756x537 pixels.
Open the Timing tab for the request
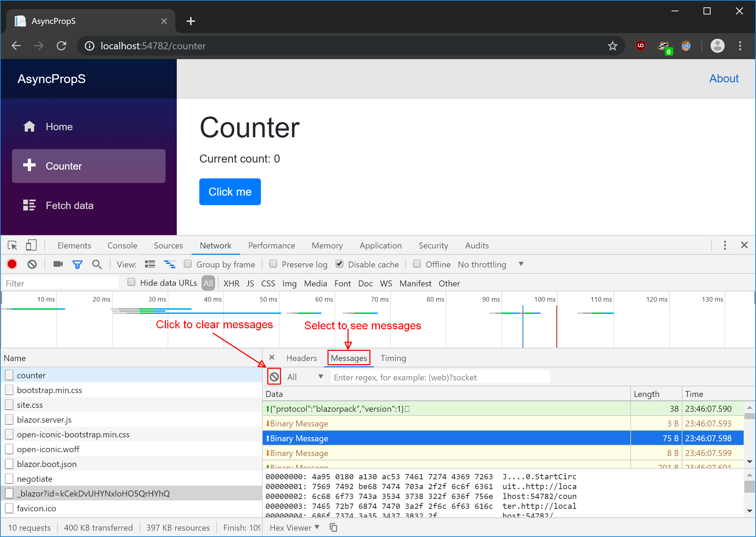click(393, 358)
